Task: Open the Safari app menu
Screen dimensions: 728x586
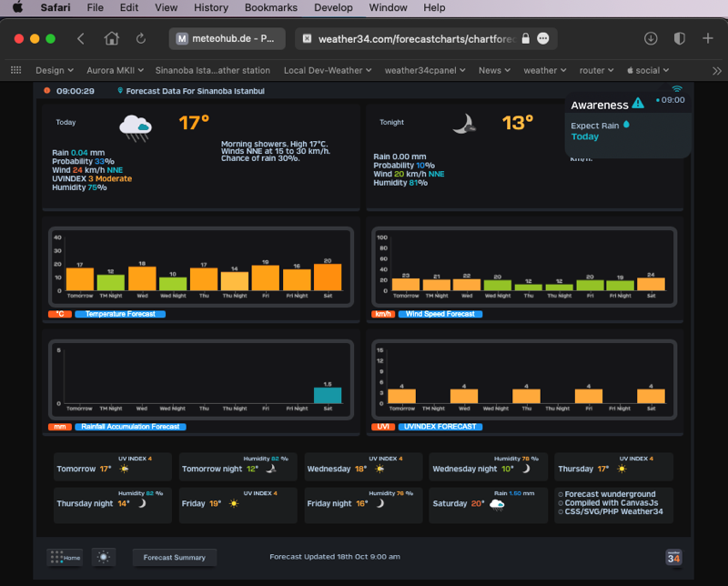Action: coord(56,7)
